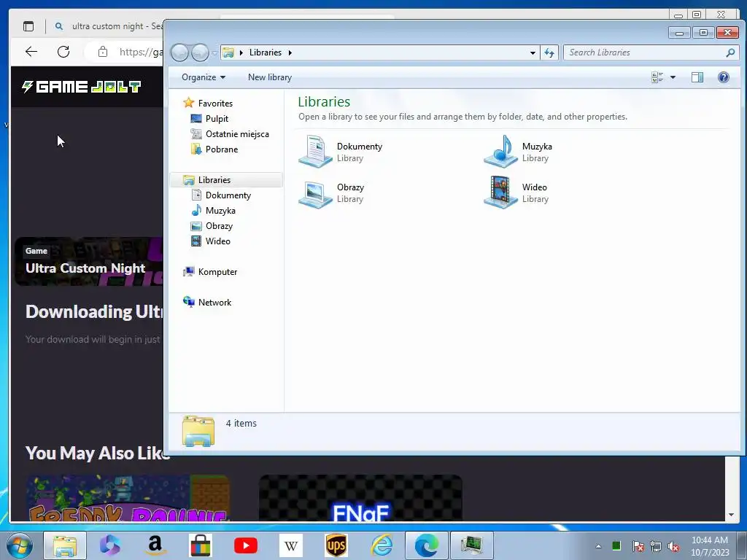Open Explorer Help icon

pyautogui.click(x=723, y=77)
